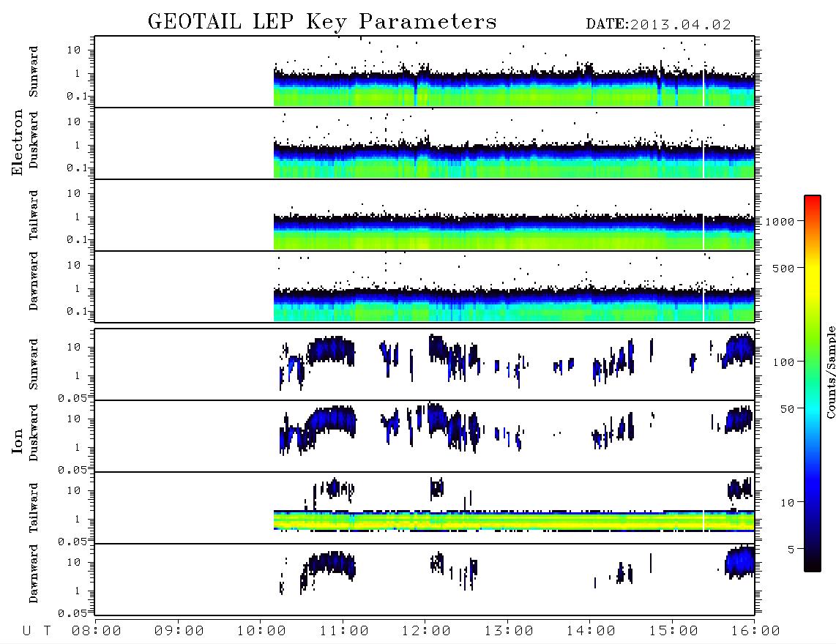Click the "U T" time axis label
The width and height of the screenshot is (836, 644).
[x=37, y=632]
